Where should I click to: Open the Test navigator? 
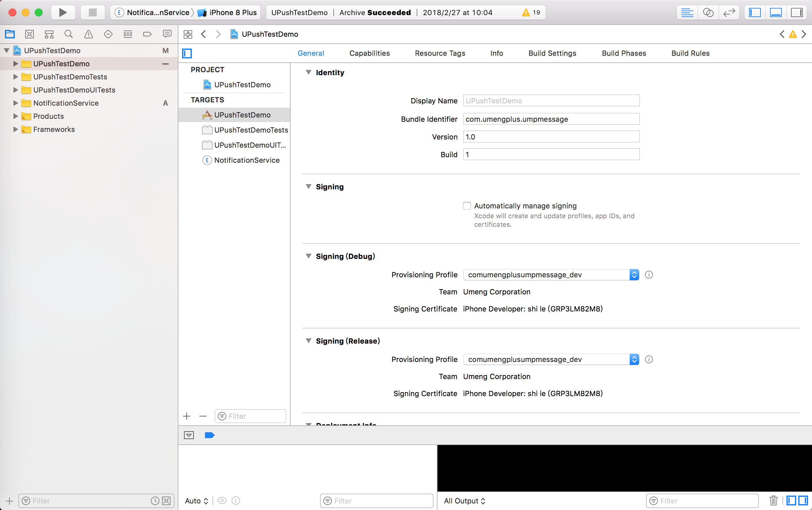tap(108, 34)
